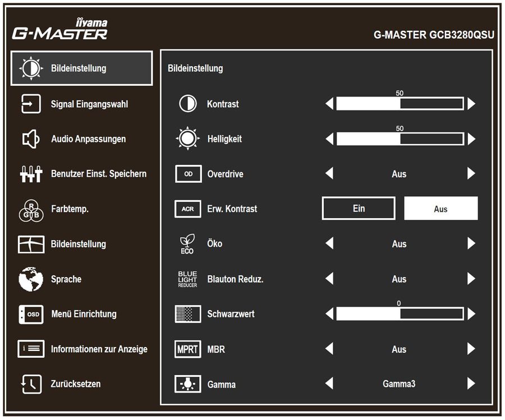This screenshot has height=420, width=505.
Task: Click the Kontrast slider bar
Action: point(400,104)
